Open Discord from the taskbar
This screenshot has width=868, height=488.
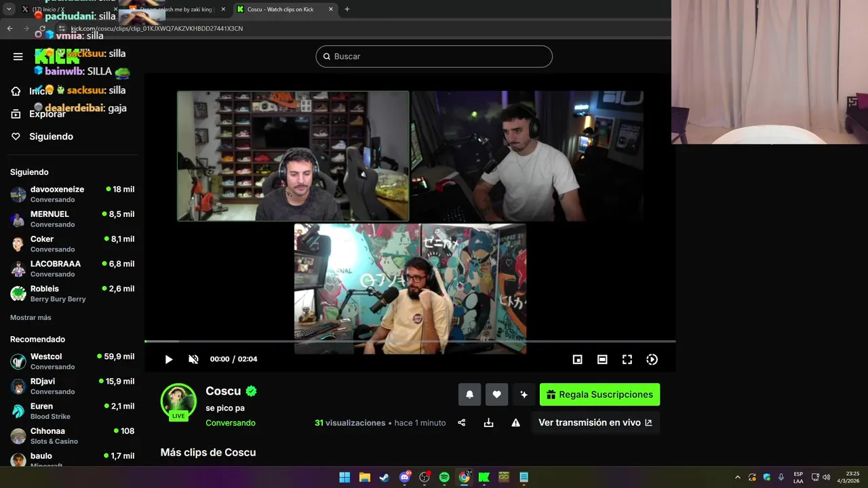(405, 477)
